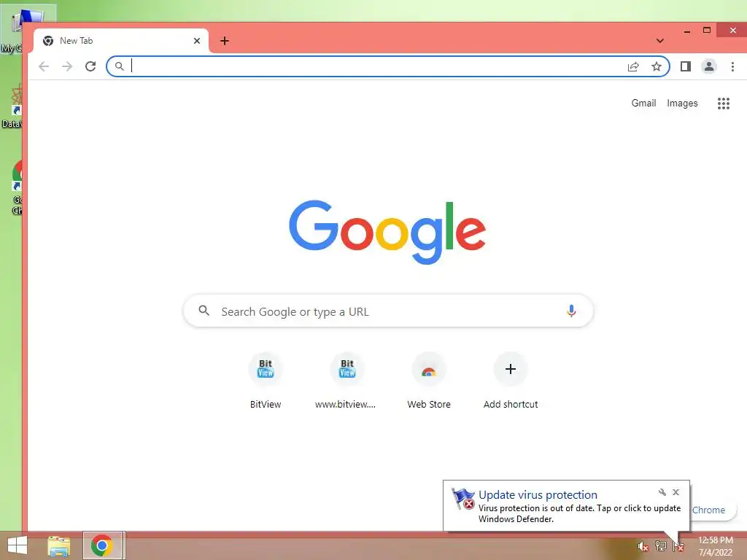Click the browser back arrow
The width and height of the screenshot is (747, 560).
(44, 66)
